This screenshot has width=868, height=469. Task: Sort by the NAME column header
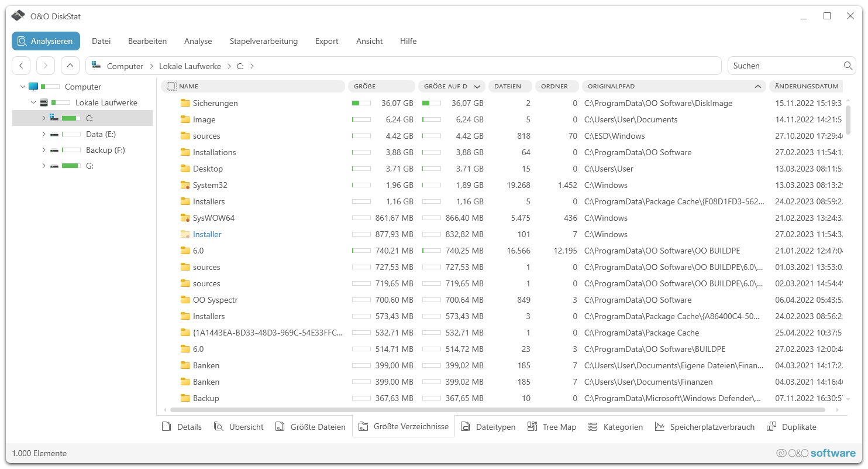253,86
